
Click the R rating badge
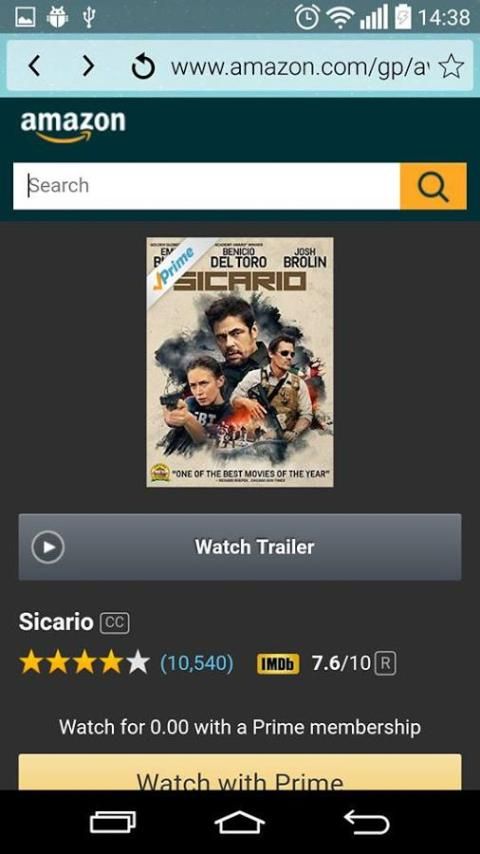(x=385, y=664)
